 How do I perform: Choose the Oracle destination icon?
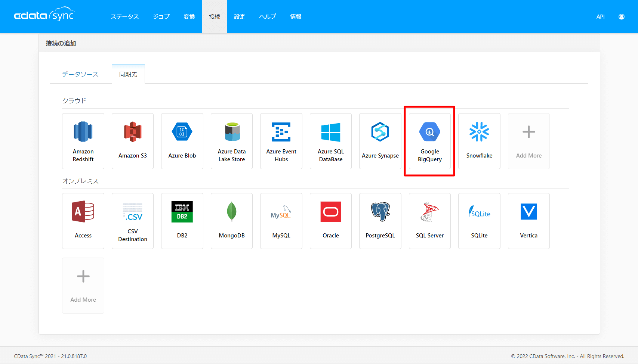[331, 212]
